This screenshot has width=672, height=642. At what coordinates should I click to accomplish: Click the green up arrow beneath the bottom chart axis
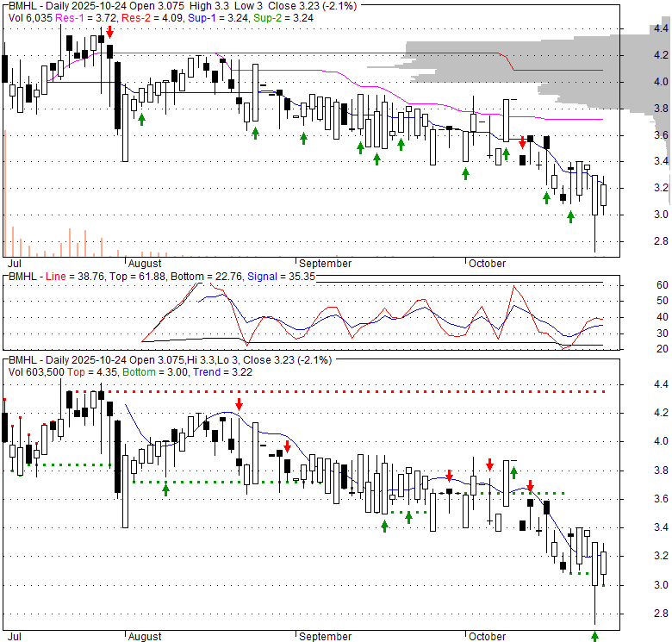coord(594,637)
